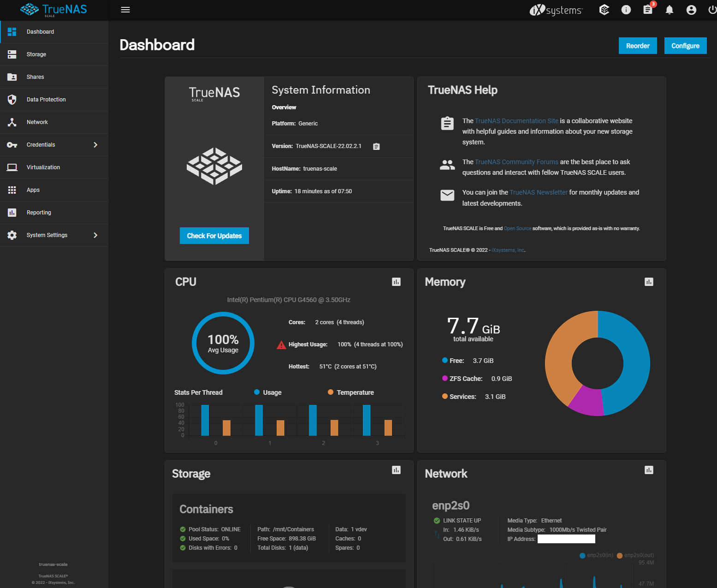Click the Check For Updates button
The width and height of the screenshot is (717, 588).
(214, 236)
